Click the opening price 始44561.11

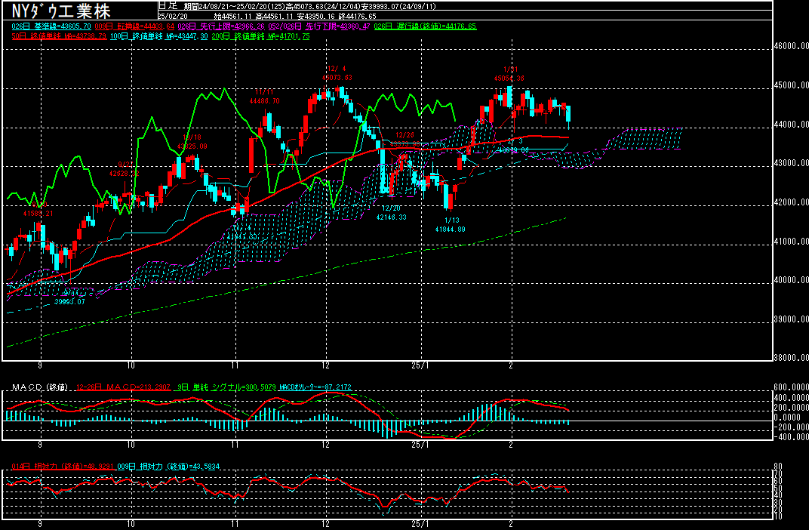click(233, 16)
